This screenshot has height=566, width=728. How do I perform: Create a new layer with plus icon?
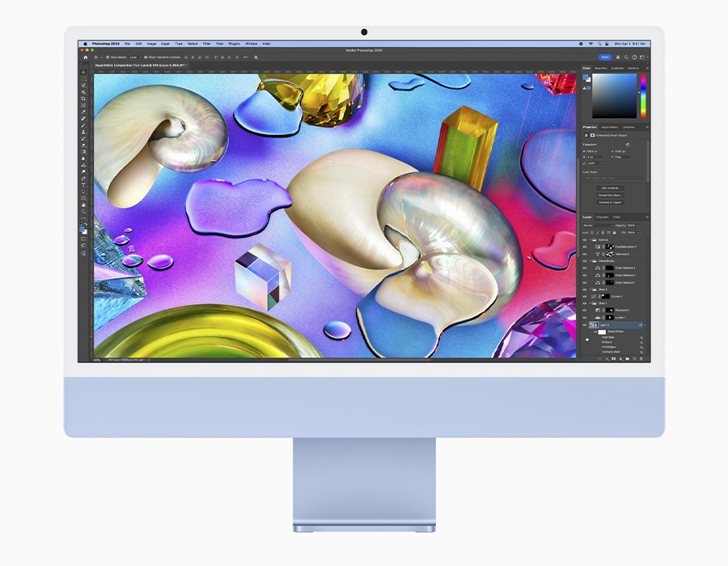[635, 359]
